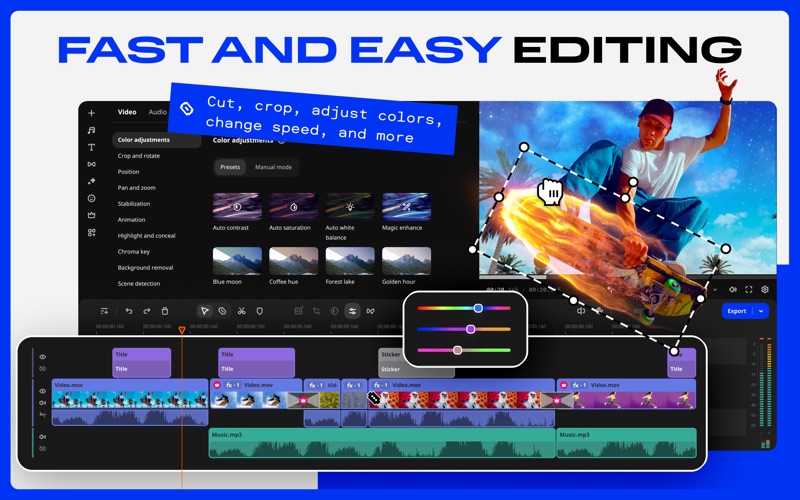Screen dimensions: 800x500
Task: Open the music notes sidebar section
Action: [91, 131]
